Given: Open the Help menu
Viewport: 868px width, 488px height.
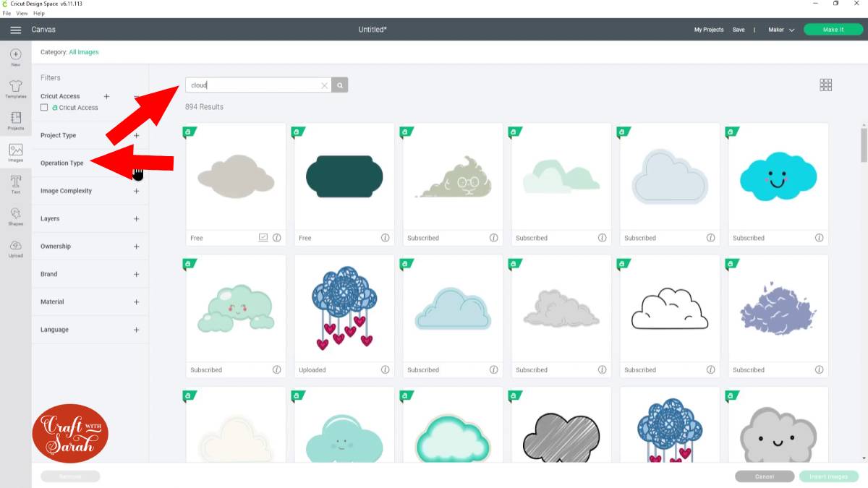Looking at the screenshot, I should tap(39, 14).
